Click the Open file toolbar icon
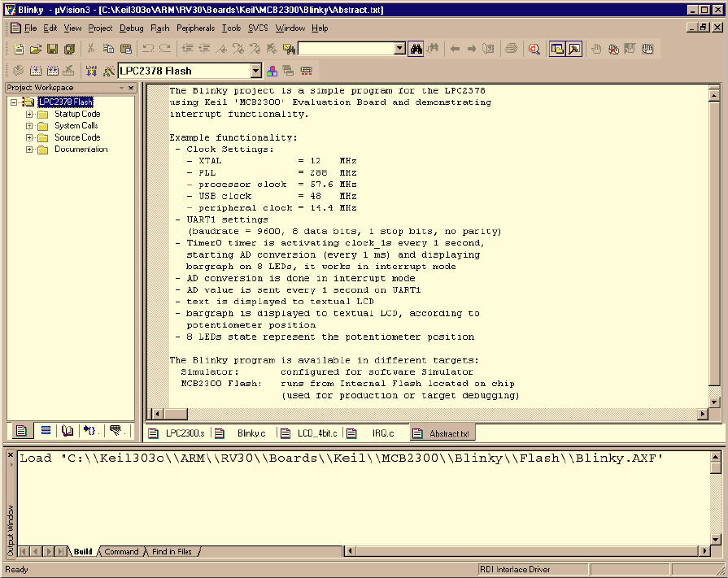Viewport: 728px width, 578px height. (36, 49)
